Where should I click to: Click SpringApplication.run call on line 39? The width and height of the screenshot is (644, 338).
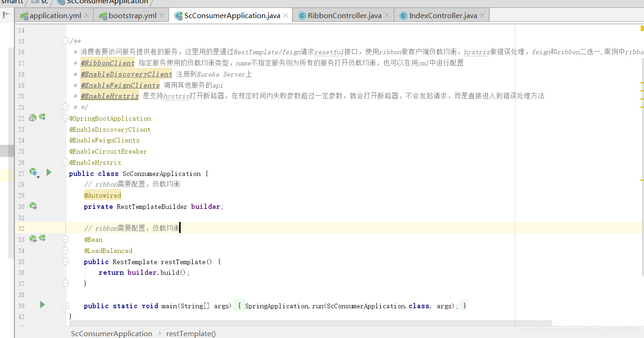285,306
